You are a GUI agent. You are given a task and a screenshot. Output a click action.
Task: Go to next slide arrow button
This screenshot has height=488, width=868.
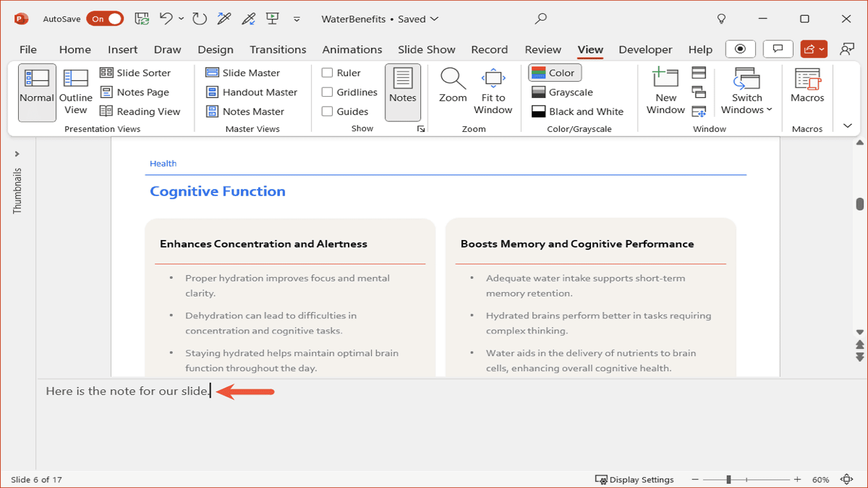pyautogui.click(x=860, y=357)
